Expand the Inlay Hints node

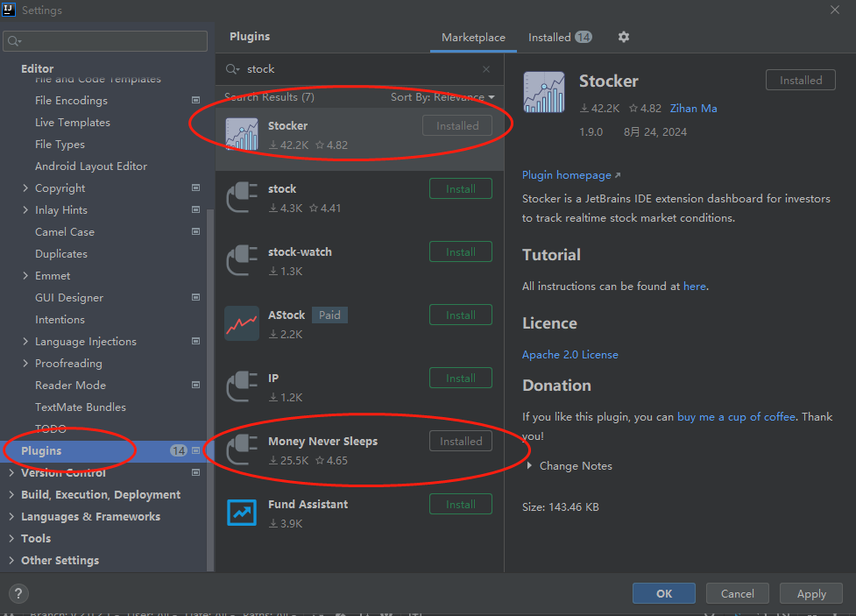pyautogui.click(x=25, y=209)
